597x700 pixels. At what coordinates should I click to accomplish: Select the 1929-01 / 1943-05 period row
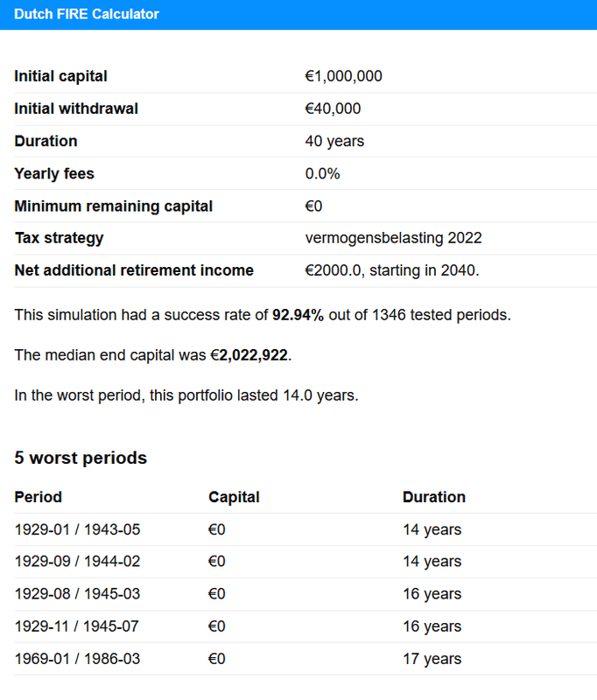77,529
